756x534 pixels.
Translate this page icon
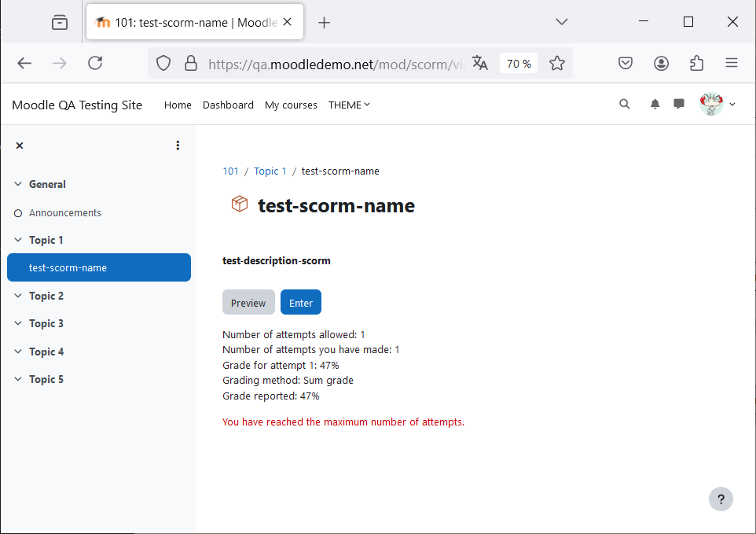pyautogui.click(x=479, y=63)
